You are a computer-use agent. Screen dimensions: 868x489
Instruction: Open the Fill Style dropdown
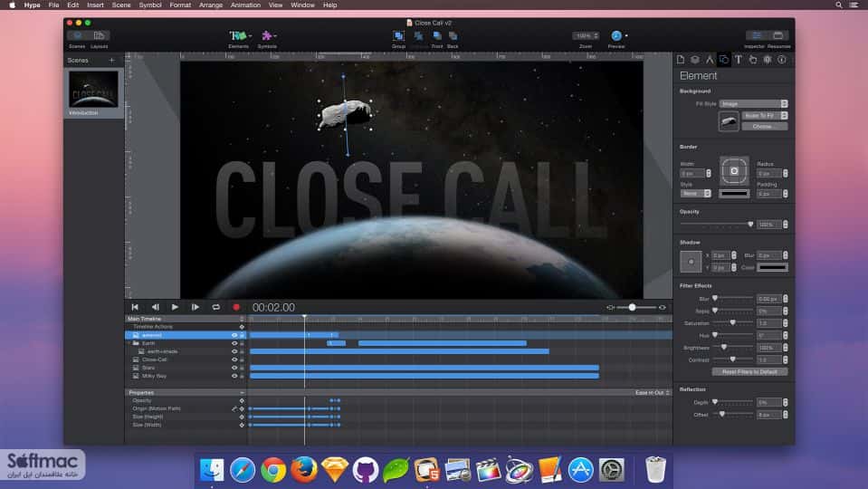(753, 103)
